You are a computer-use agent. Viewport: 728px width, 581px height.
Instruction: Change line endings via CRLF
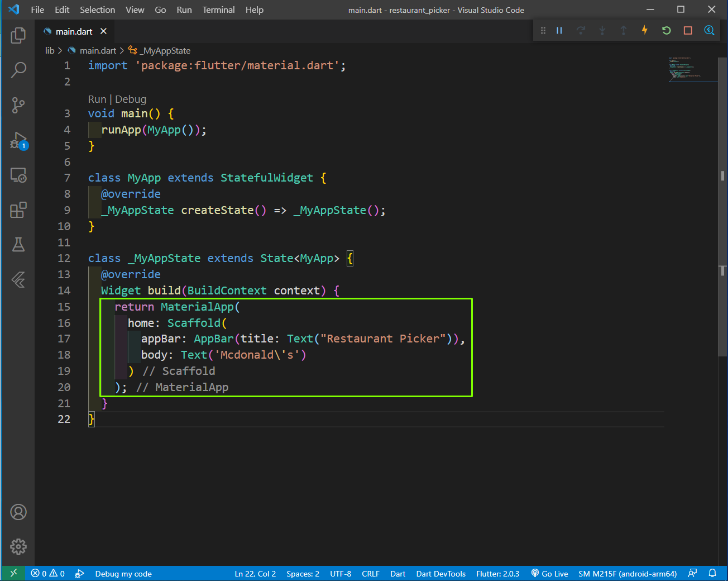[x=371, y=573]
